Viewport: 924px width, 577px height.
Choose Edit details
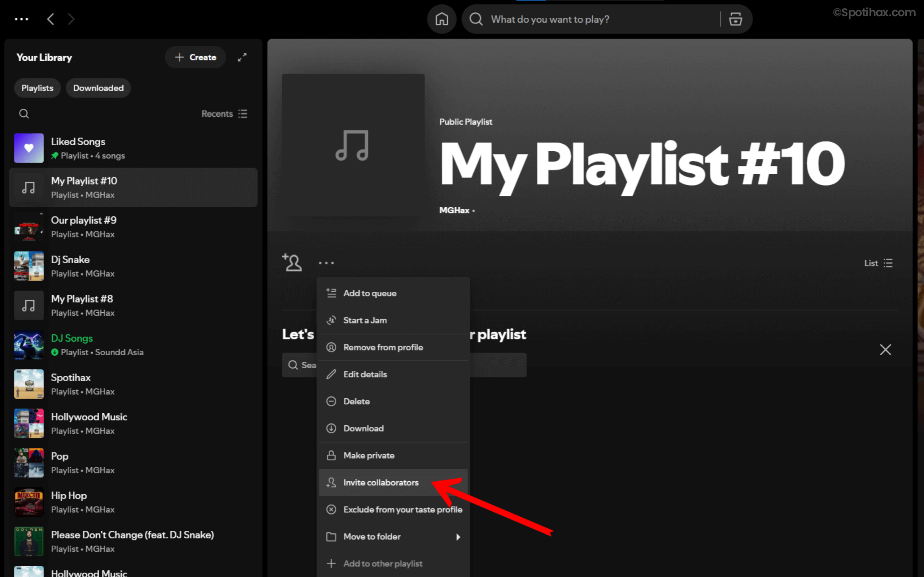393,374
